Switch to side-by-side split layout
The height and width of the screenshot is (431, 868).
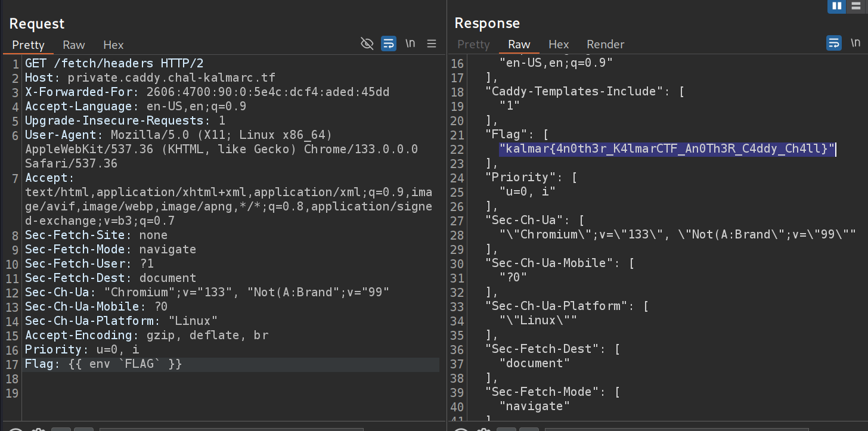pyautogui.click(x=837, y=6)
